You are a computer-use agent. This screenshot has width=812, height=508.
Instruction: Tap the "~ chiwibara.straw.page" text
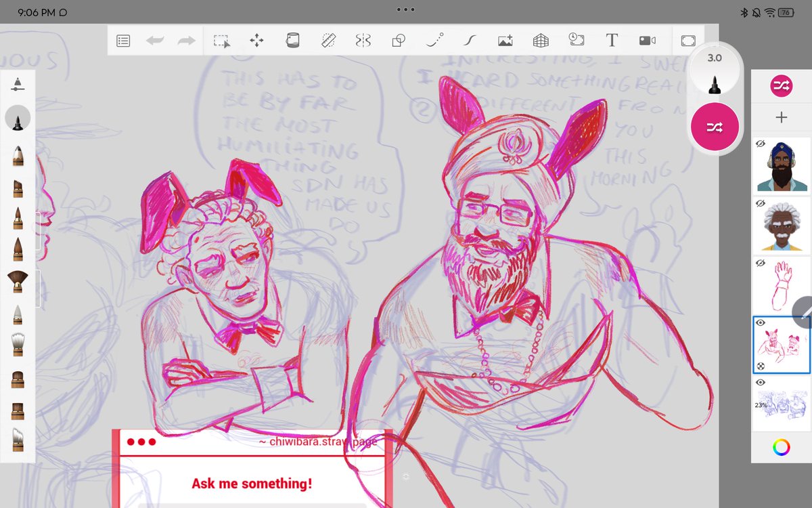coord(318,442)
